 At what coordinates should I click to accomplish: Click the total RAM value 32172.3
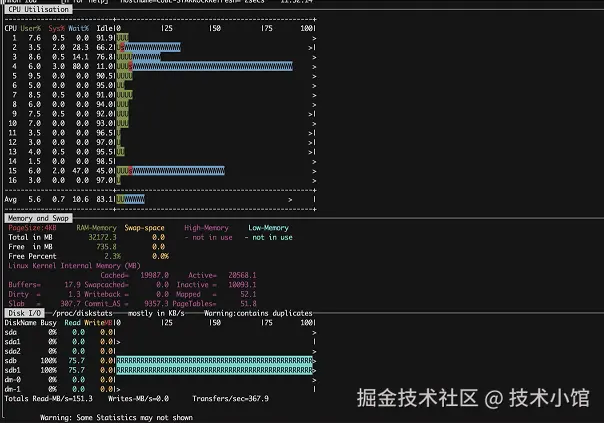coord(102,237)
